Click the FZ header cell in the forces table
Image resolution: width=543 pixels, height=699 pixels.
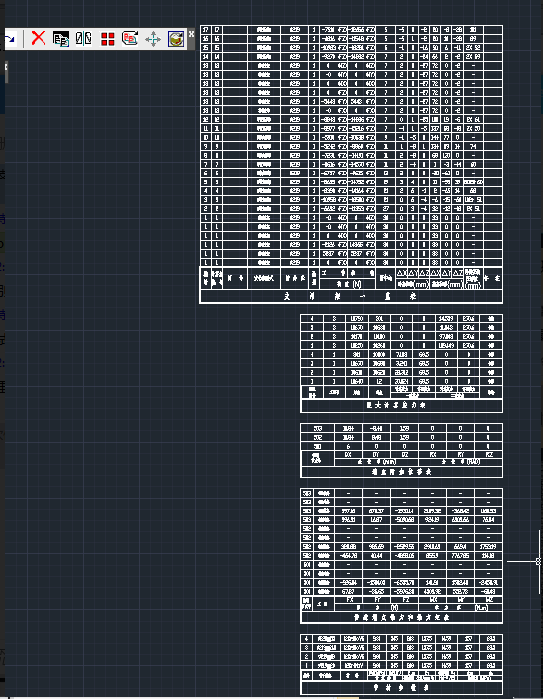click(x=405, y=600)
